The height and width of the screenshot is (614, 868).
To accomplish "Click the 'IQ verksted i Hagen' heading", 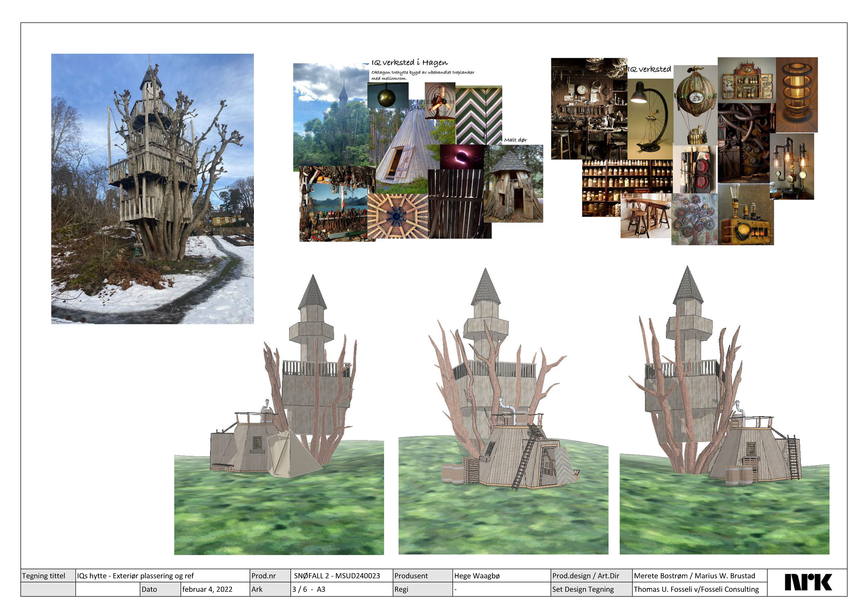I will point(409,62).
